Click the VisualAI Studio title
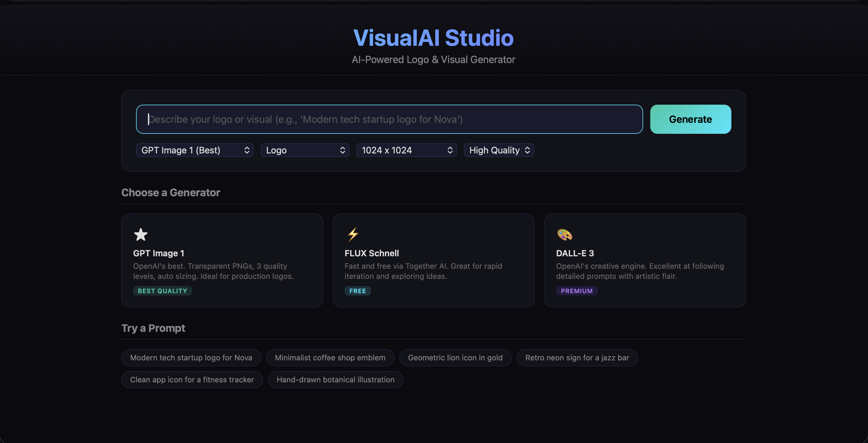Image resolution: width=868 pixels, height=443 pixels. 433,38
